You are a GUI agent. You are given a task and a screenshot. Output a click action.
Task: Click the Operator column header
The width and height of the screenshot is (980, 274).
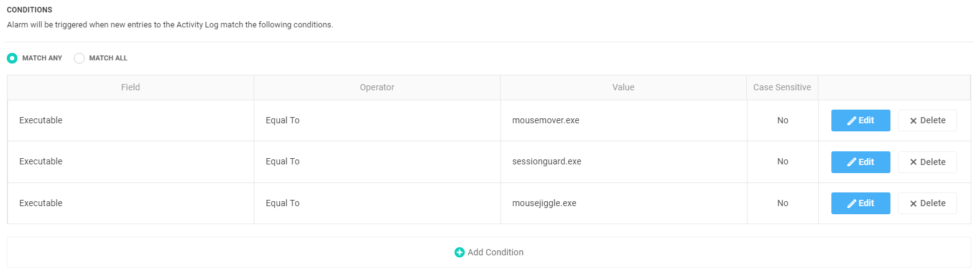(377, 87)
